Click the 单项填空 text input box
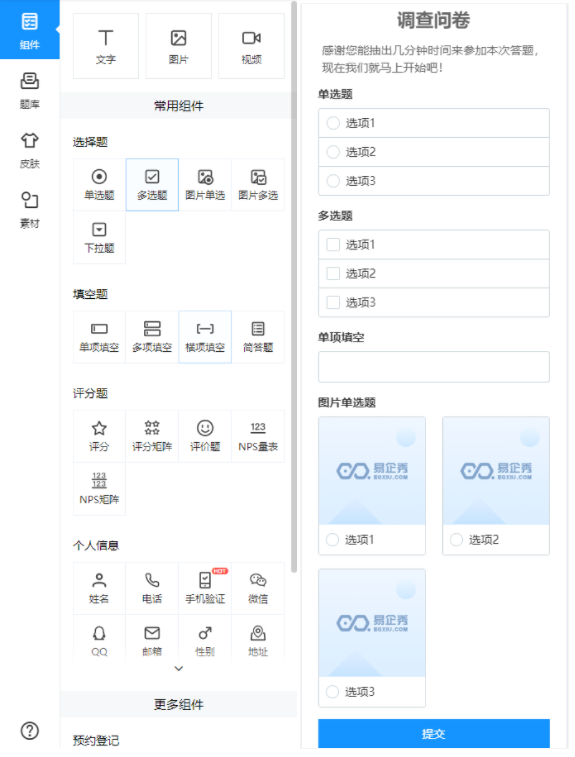 [x=434, y=367]
